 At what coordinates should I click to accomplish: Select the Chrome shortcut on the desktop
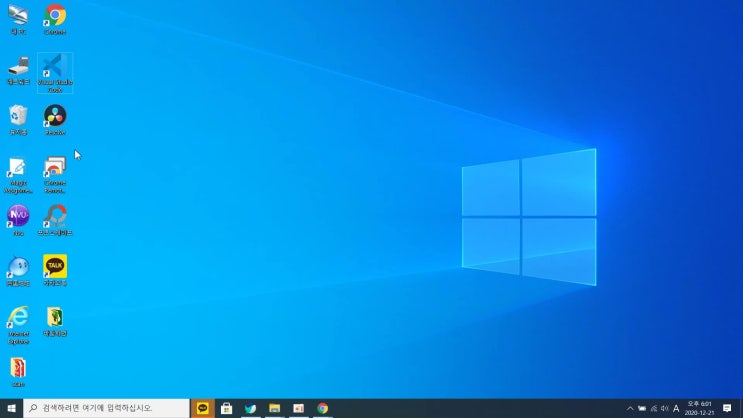point(55,19)
